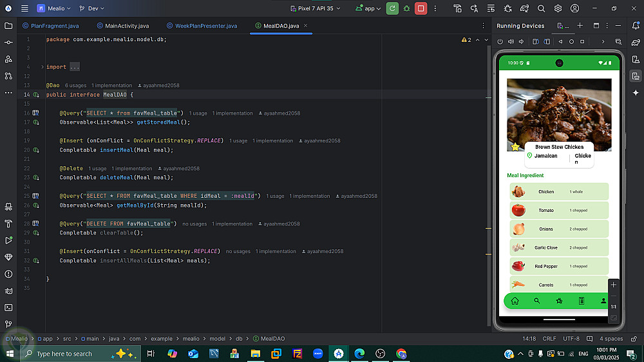Open IDE settings gear icon
The image size is (644, 362).
tap(558, 8)
